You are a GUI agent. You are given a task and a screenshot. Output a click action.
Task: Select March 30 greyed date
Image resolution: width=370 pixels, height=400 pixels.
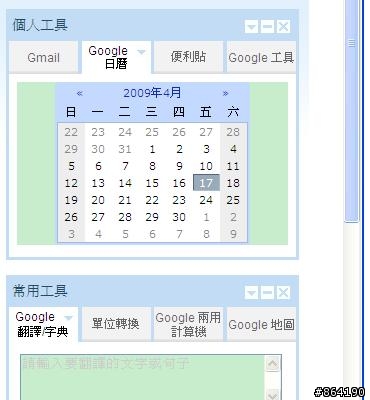click(x=98, y=149)
